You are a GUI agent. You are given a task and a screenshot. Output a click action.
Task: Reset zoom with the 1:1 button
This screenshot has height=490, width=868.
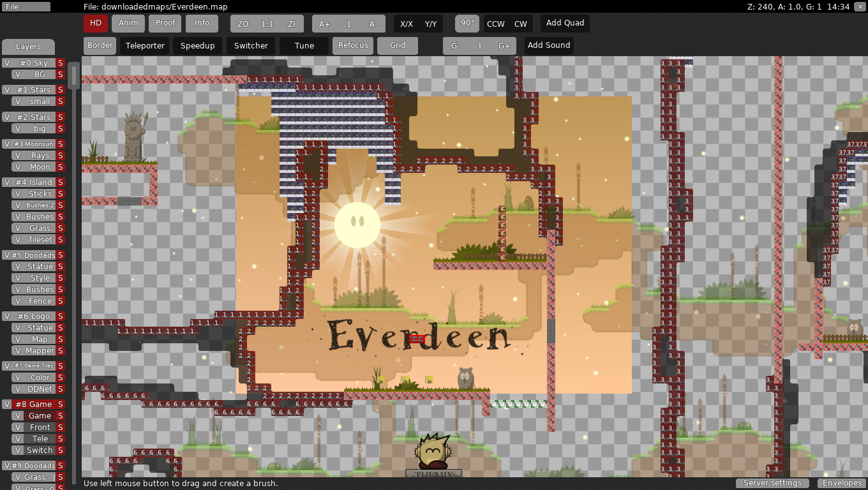pos(267,24)
